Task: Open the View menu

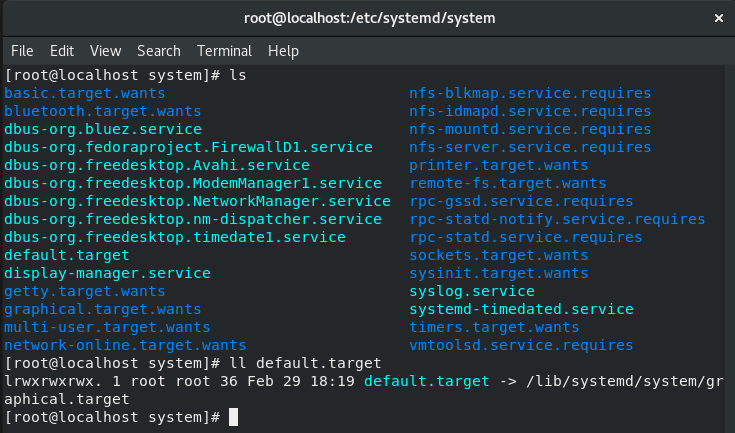Action: pos(105,51)
